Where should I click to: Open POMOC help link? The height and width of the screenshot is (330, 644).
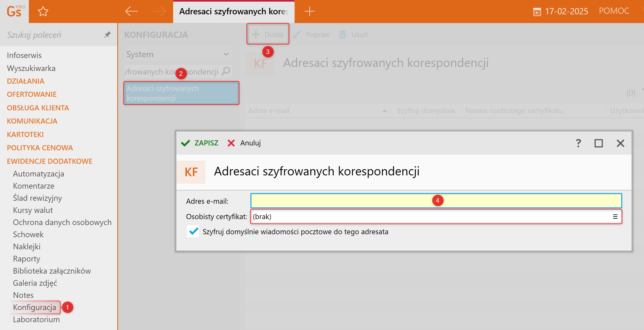[614, 11]
